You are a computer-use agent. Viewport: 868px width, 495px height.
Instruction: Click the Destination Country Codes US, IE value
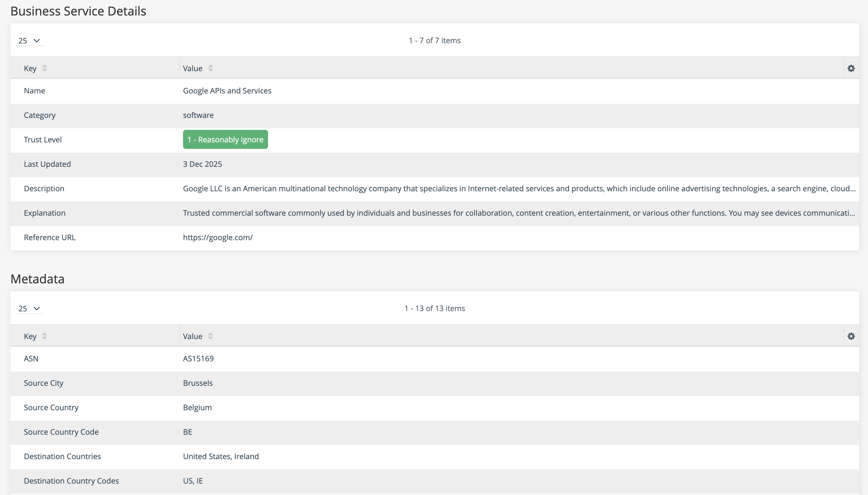point(193,481)
